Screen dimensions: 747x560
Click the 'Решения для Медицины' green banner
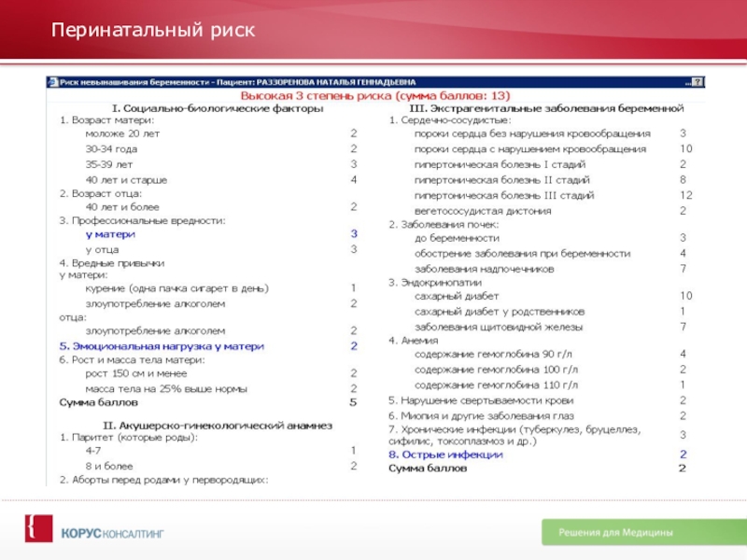pos(644,532)
